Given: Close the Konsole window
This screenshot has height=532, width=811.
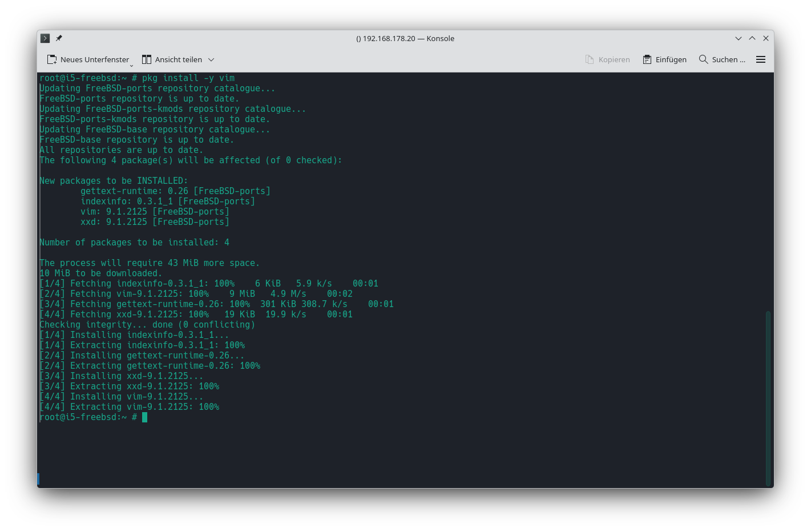Looking at the screenshot, I should coord(766,38).
